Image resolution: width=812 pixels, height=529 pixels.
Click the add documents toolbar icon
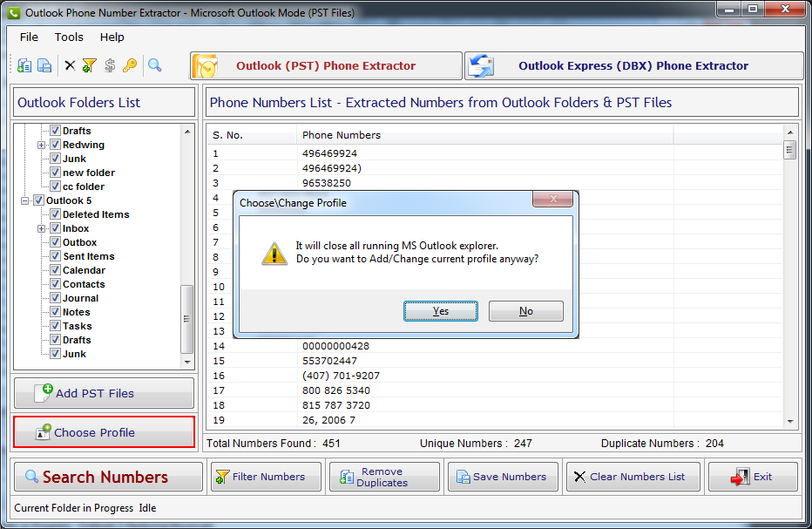(24, 65)
